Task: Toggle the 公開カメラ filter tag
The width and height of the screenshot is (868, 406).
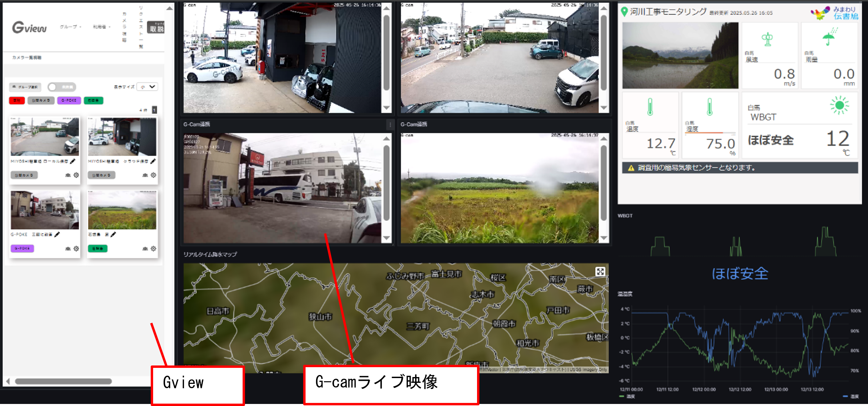Action: coord(41,100)
